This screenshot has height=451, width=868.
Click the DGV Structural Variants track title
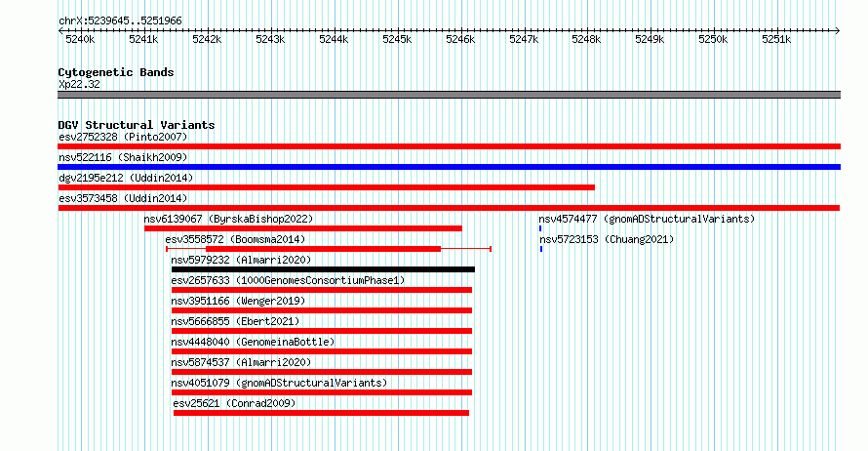[x=137, y=125]
